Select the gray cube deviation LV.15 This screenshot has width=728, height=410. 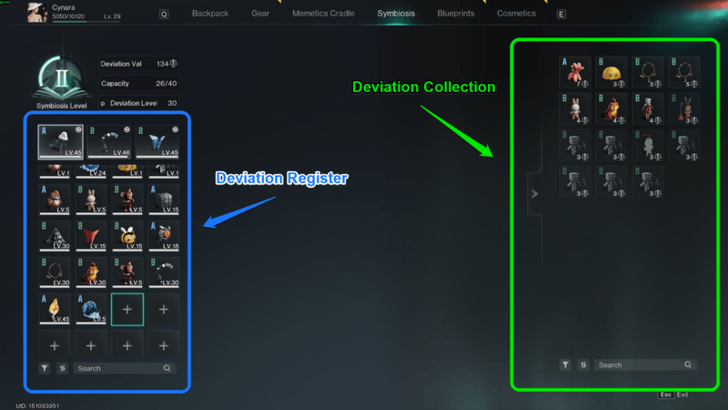[x=164, y=199]
